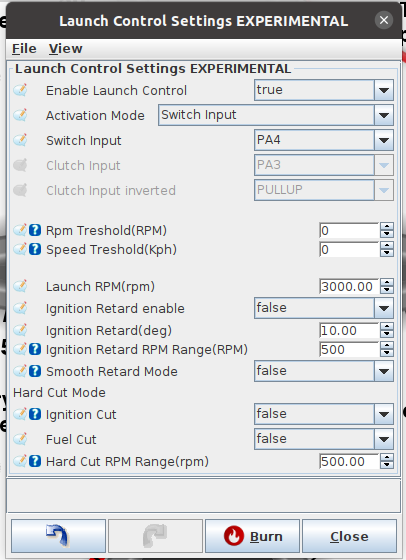This screenshot has height=560, width=406.
Task: Decrease Launch RPM with the down arrow
Action: point(387,290)
